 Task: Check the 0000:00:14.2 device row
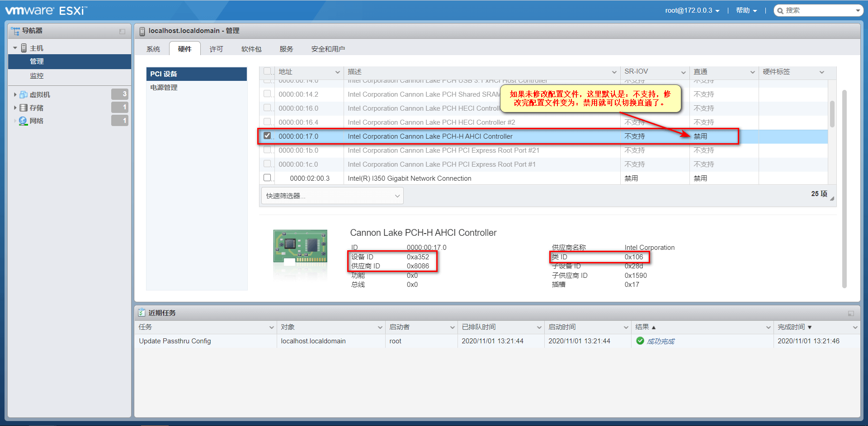click(x=267, y=94)
